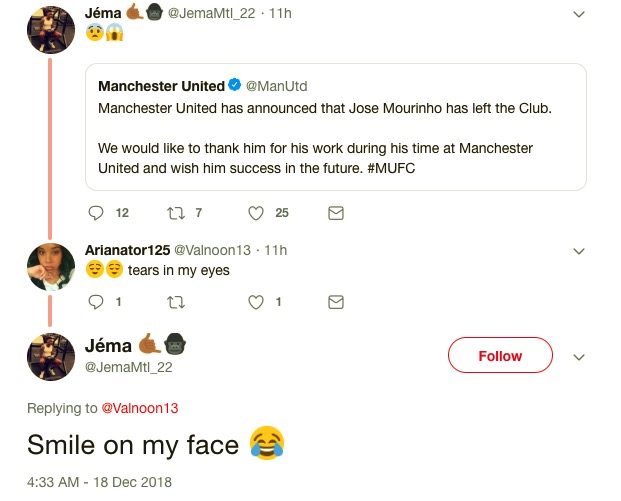This screenshot has width=621, height=501.
Task: Reply to the Manchester United quote tweet
Action: [96, 213]
